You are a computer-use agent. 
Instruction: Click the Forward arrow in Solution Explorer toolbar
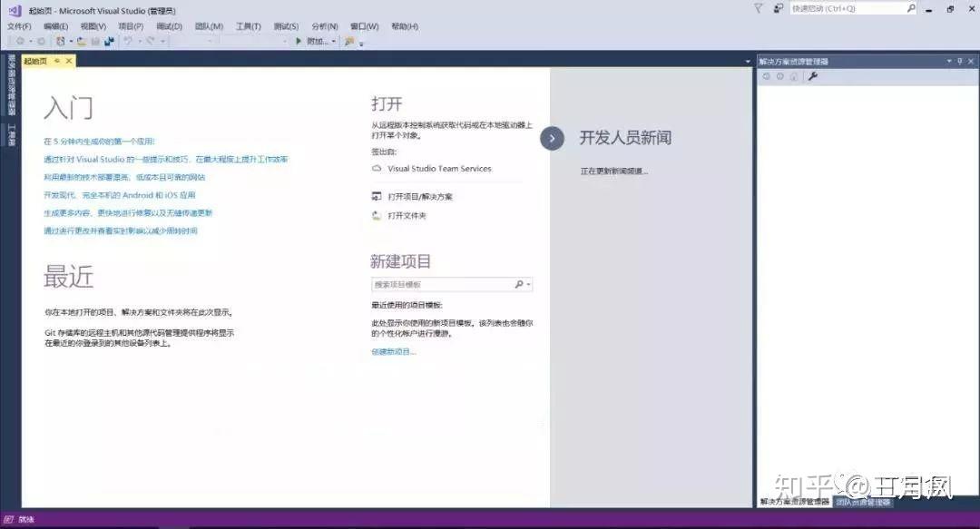click(780, 76)
